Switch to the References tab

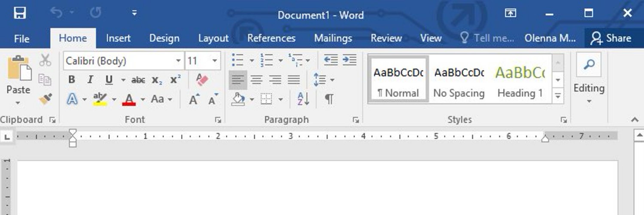tap(271, 38)
